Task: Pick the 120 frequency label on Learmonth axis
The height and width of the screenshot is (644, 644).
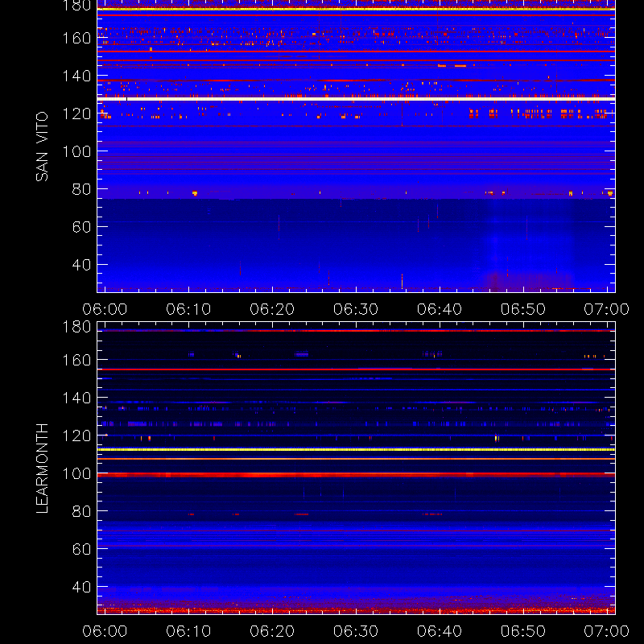Action: pyautogui.click(x=76, y=436)
